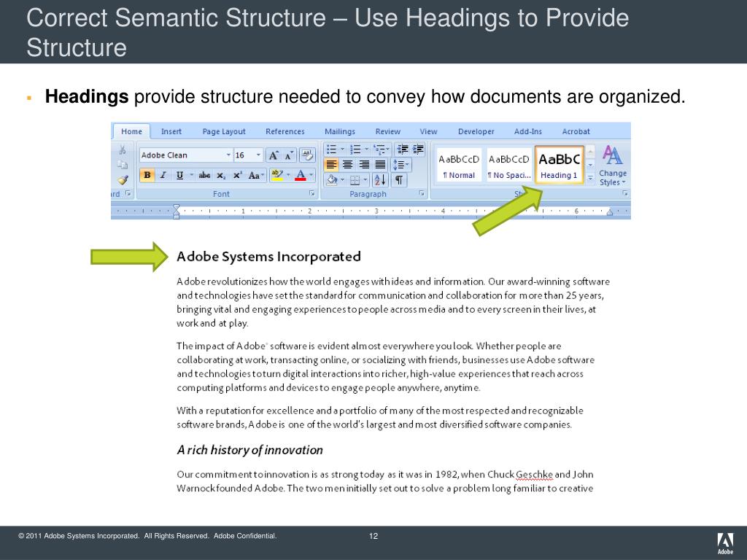Screen dimensions: 747x560
Task: Click the Copy icon in Clipboard group
Action: (x=123, y=165)
